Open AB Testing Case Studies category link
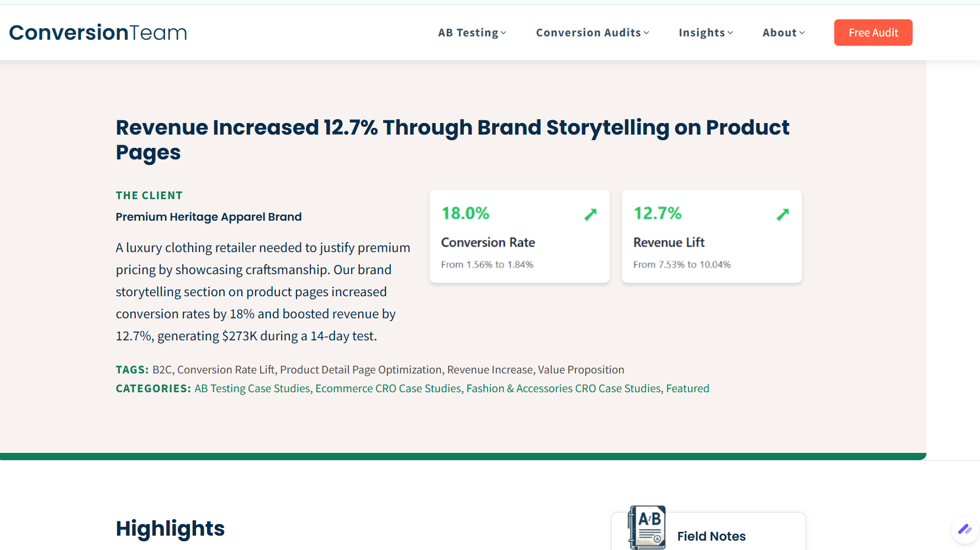980x550 pixels. pos(252,388)
